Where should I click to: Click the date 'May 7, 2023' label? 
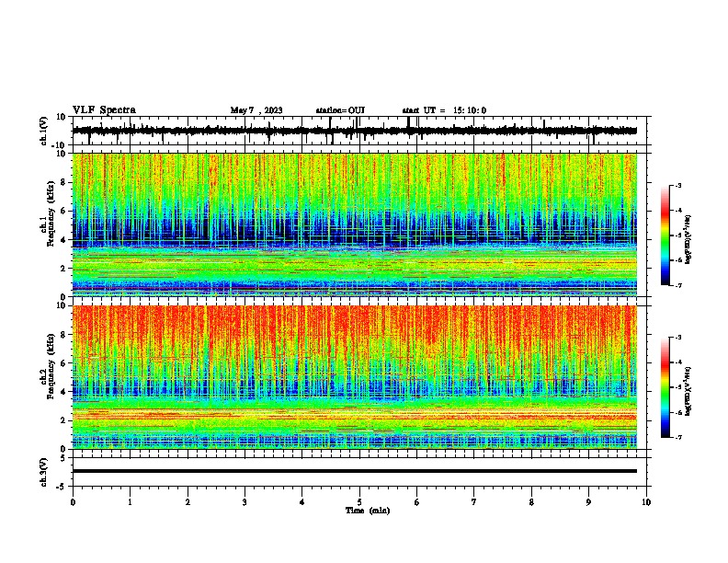click(x=256, y=110)
